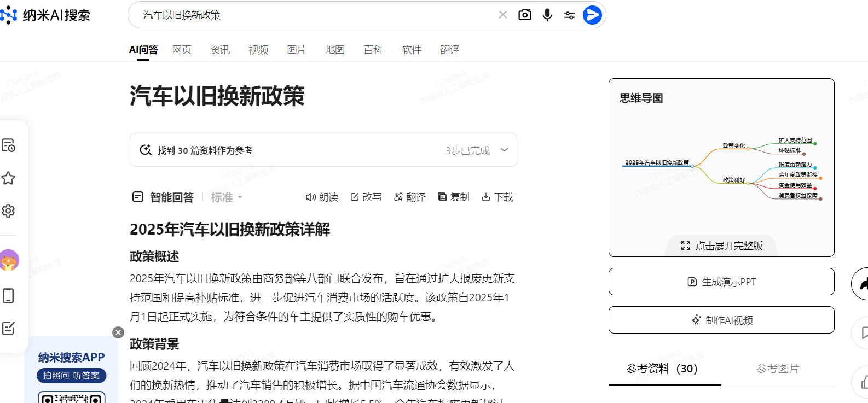Click the 政策背景 heading
The width and height of the screenshot is (868, 403).
tap(154, 344)
